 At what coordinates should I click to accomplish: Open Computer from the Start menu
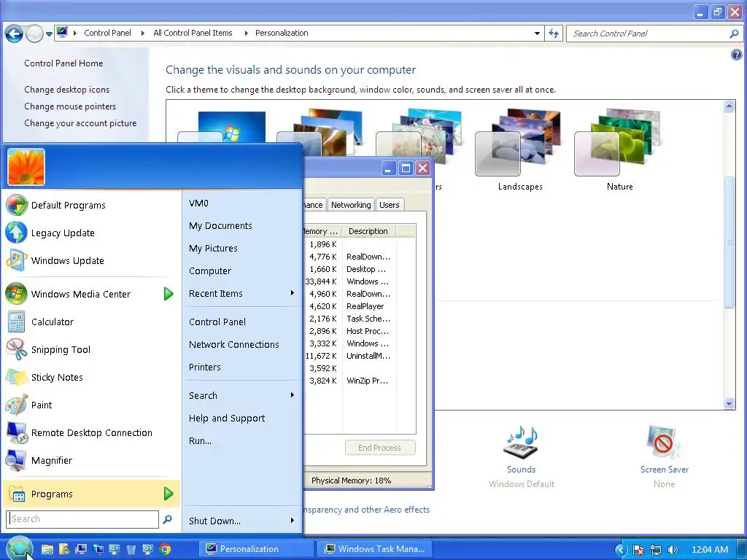(x=242, y=271)
